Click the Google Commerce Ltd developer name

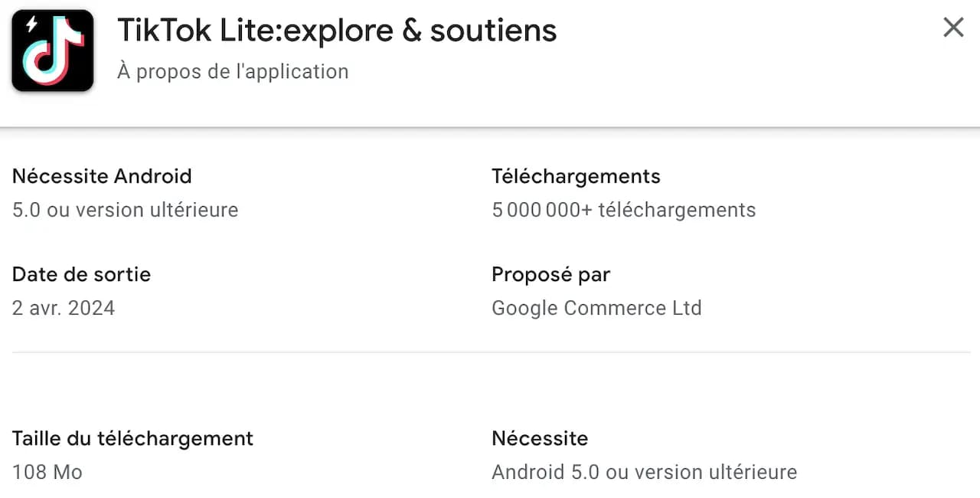pos(596,307)
